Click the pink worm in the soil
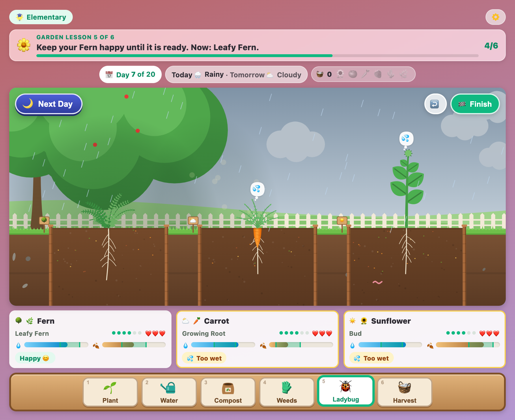 pos(378,282)
